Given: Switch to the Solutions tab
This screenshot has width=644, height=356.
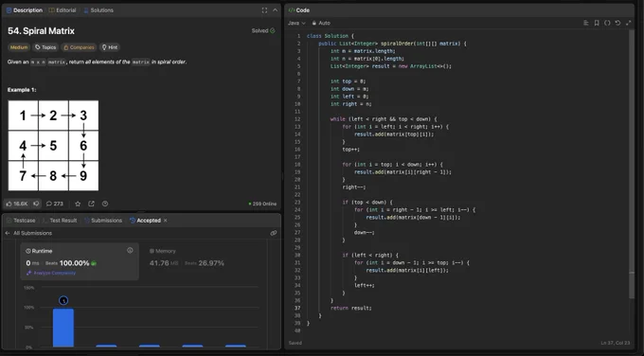Looking at the screenshot, I should coord(98,10).
